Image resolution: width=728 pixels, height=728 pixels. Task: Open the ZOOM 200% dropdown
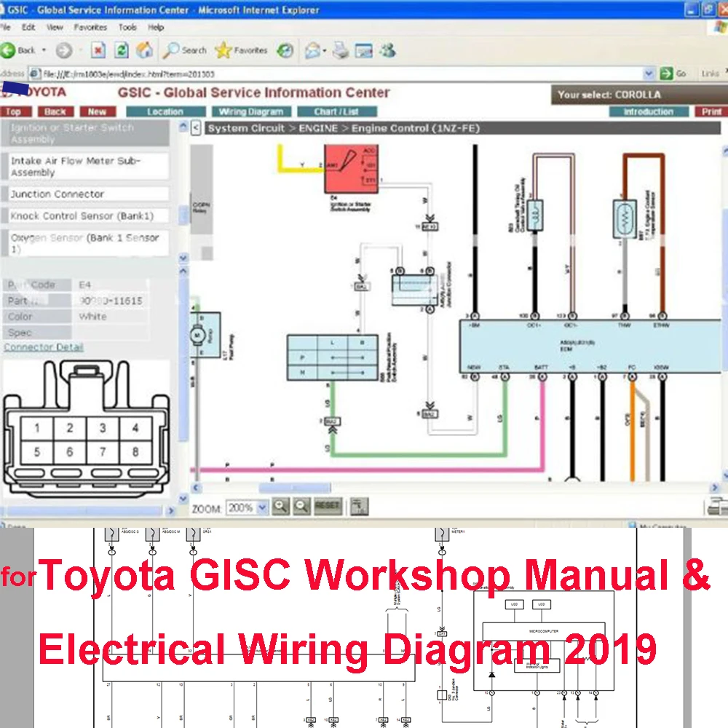[x=247, y=507]
